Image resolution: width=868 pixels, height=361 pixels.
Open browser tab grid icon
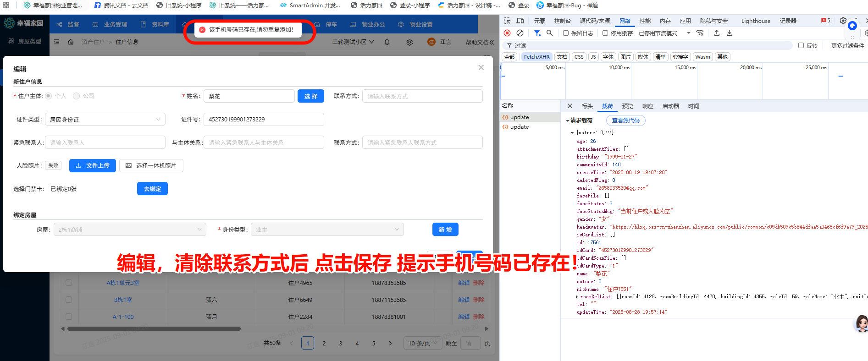[6, 5]
